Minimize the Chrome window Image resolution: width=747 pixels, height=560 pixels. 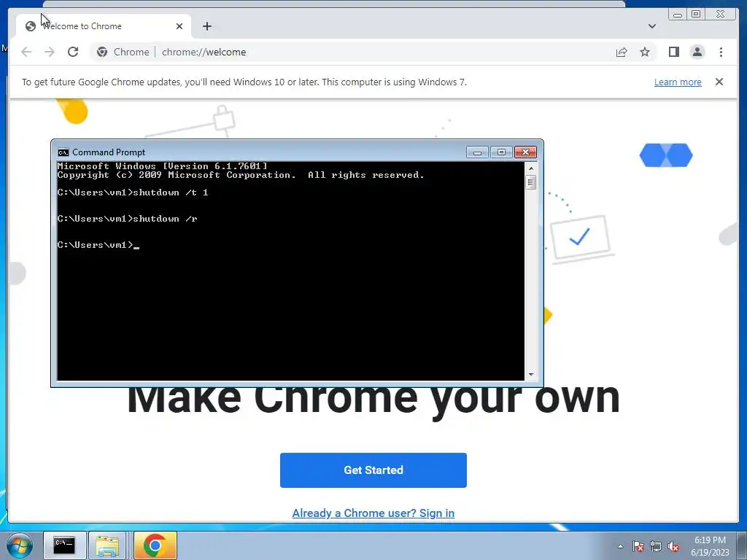(678, 15)
